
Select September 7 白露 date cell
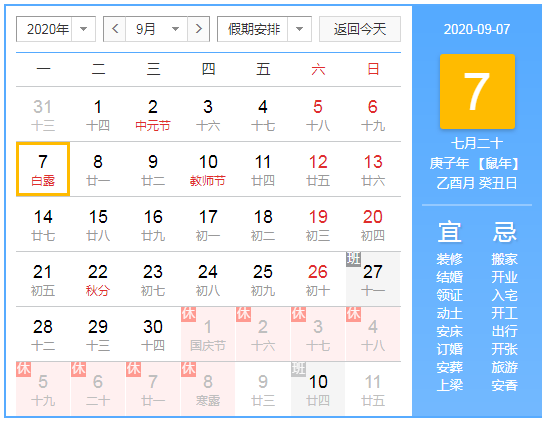point(43,169)
